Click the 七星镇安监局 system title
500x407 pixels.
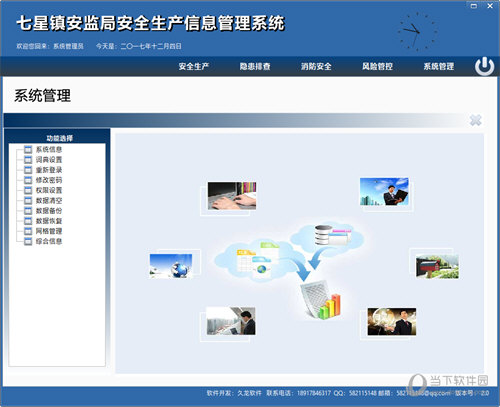(150, 23)
